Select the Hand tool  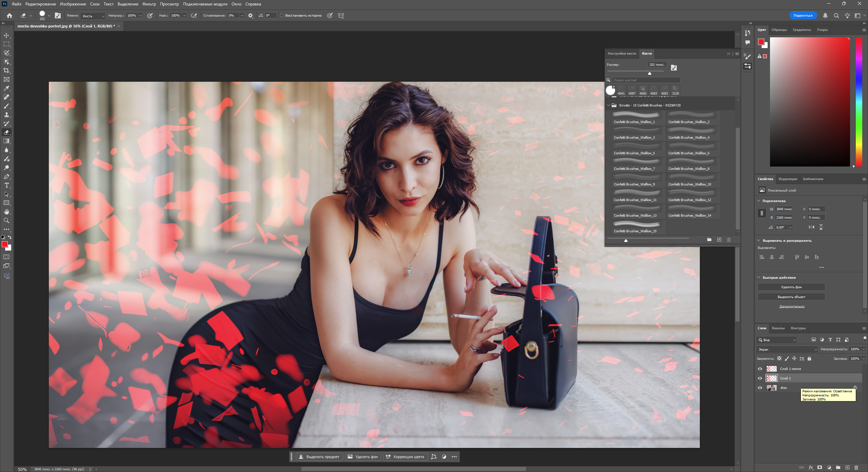pos(6,212)
